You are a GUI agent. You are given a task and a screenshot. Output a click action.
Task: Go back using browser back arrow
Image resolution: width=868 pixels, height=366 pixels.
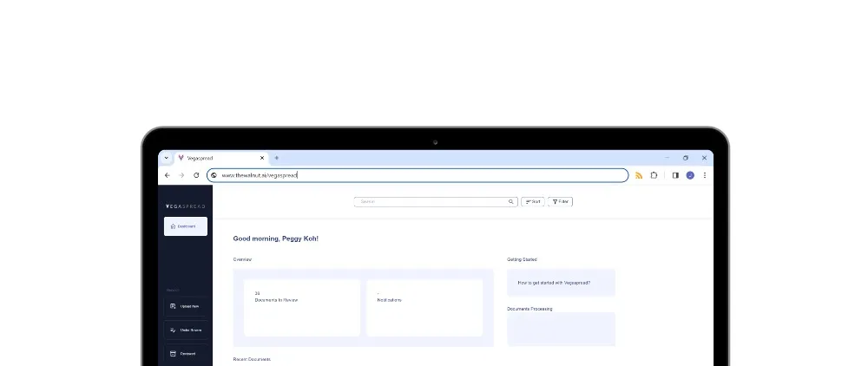pyautogui.click(x=168, y=175)
